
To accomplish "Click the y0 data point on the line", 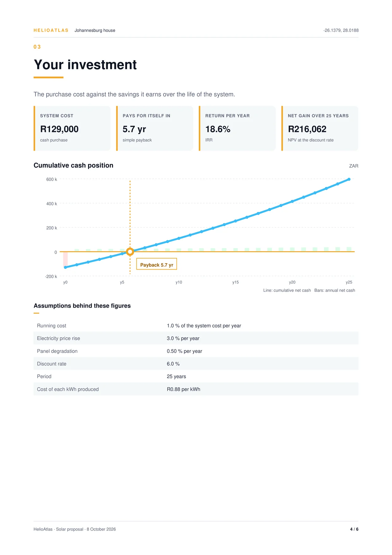I will [x=65, y=267].
